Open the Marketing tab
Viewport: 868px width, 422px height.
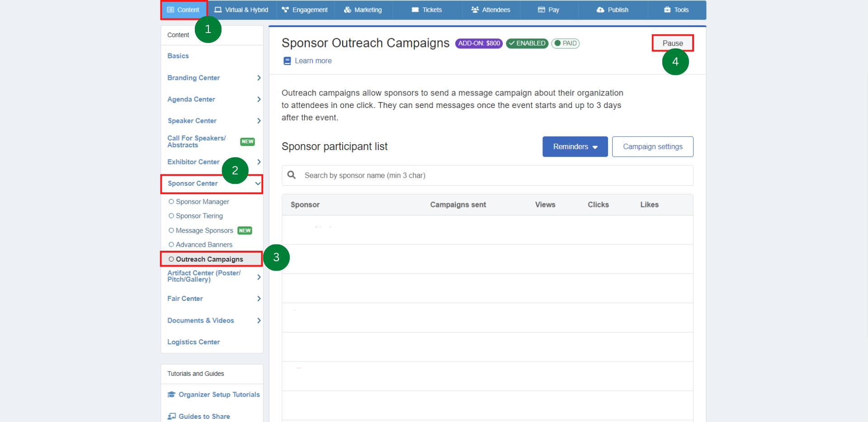pos(363,10)
